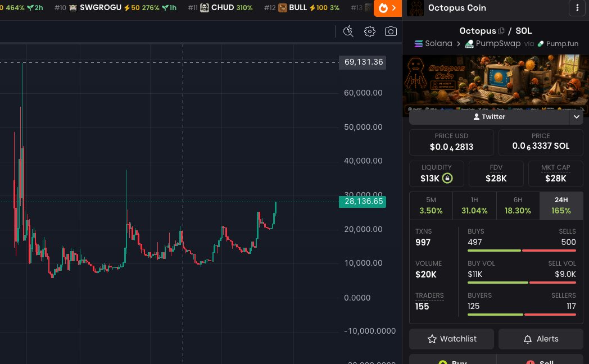Click the SELLS count 500

[x=568, y=243]
